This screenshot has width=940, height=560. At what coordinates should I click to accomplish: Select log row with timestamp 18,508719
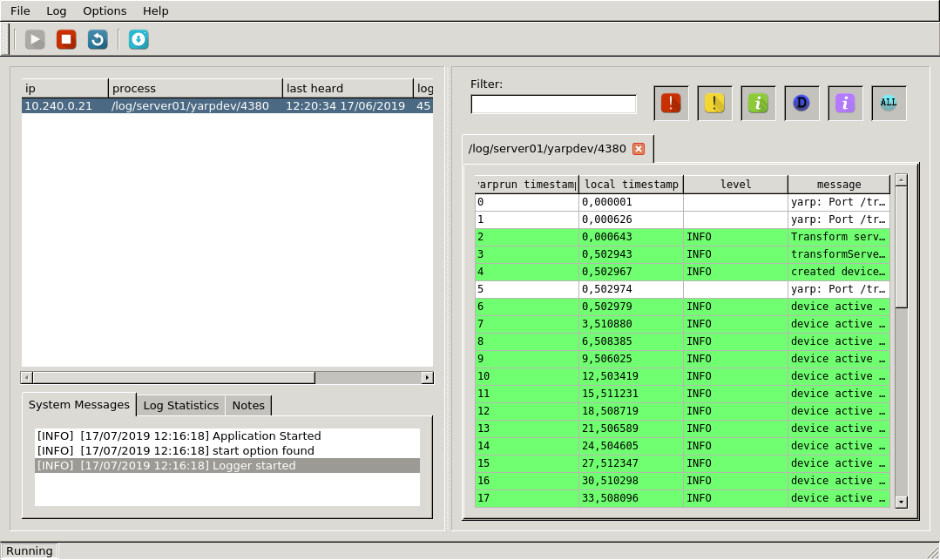682,411
